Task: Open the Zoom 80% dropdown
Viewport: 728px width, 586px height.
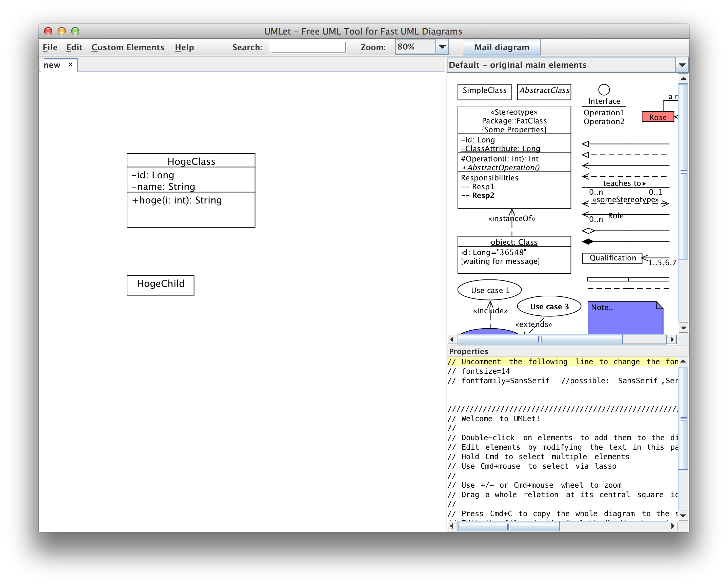Action: pos(442,47)
